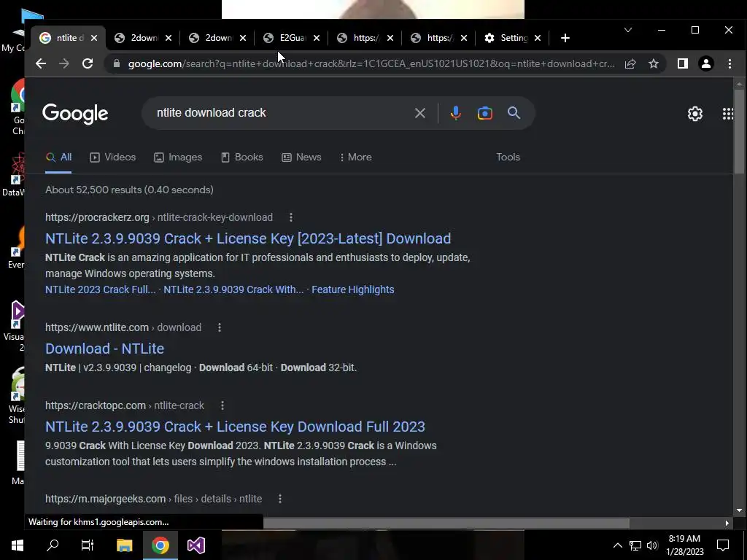
Task: Click the address bar URL
Action: coord(371,64)
